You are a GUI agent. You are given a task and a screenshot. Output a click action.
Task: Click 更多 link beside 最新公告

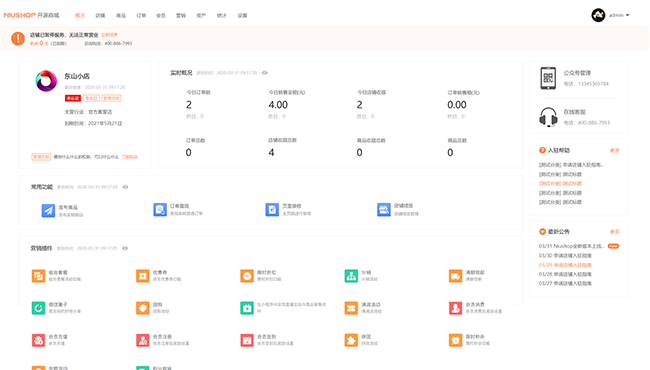(615, 232)
